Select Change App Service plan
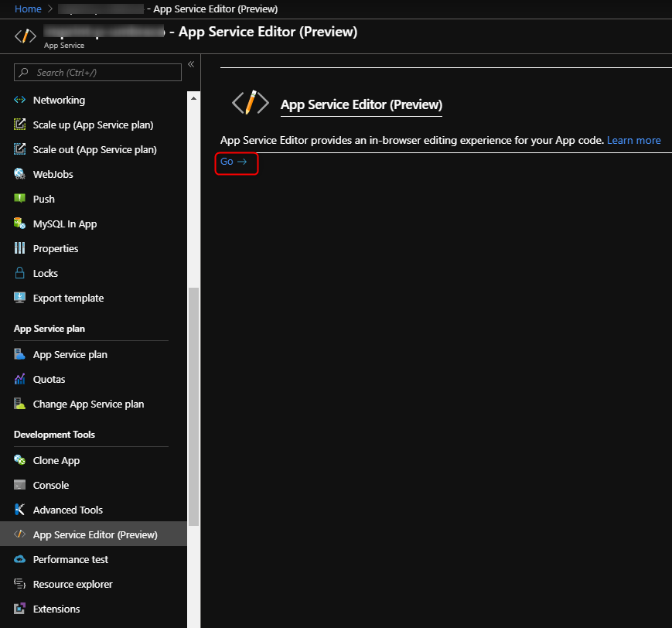This screenshot has width=672, height=628. 88,404
